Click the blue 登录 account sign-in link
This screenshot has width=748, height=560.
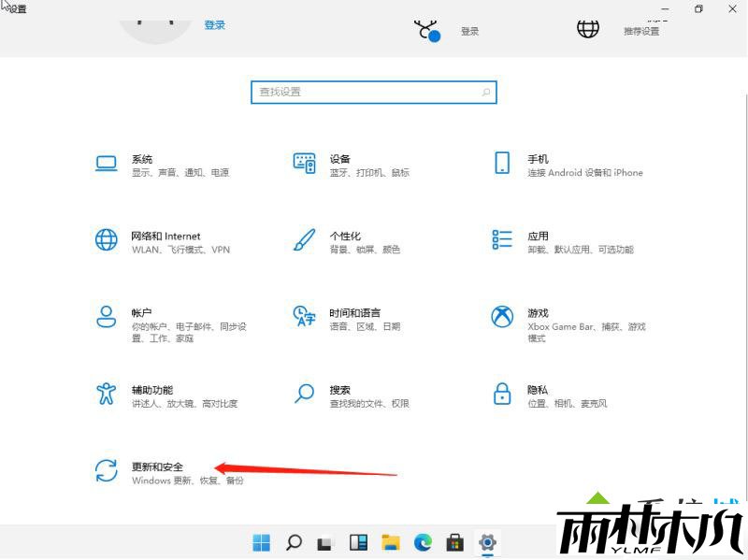pyautogui.click(x=215, y=25)
